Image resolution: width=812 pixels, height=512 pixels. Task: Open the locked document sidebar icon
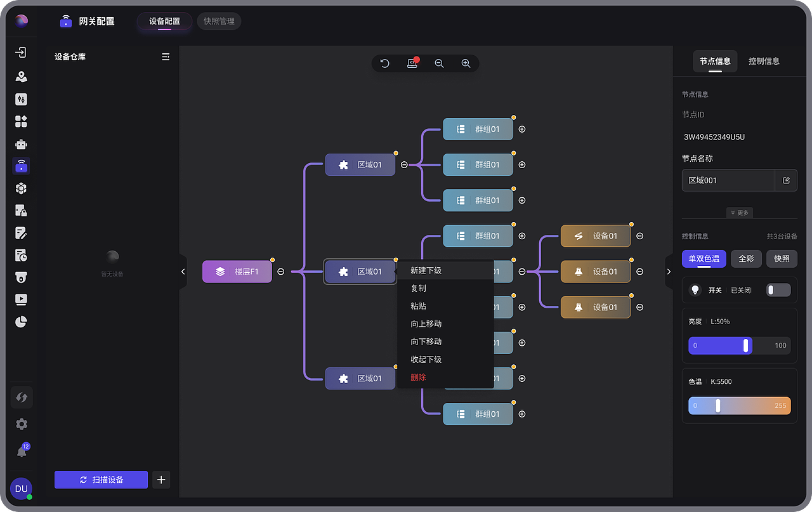(x=22, y=210)
